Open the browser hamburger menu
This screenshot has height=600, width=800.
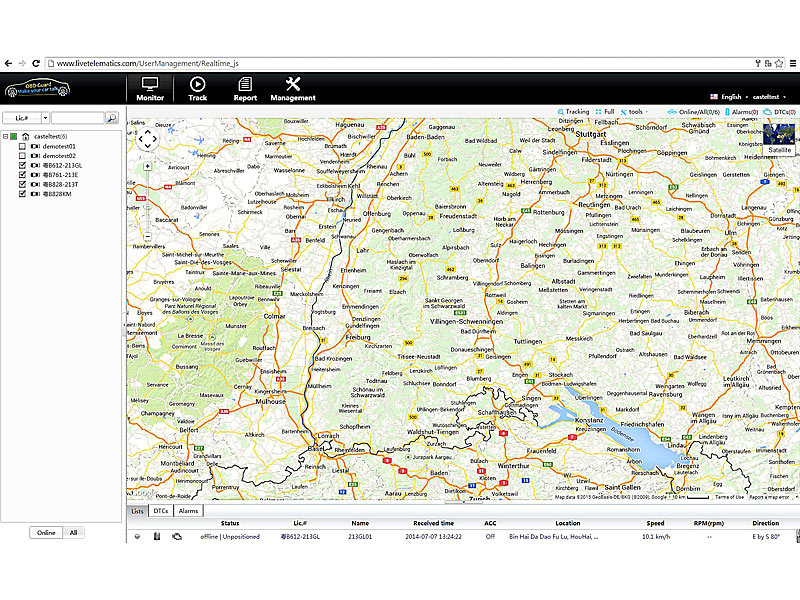click(x=793, y=63)
